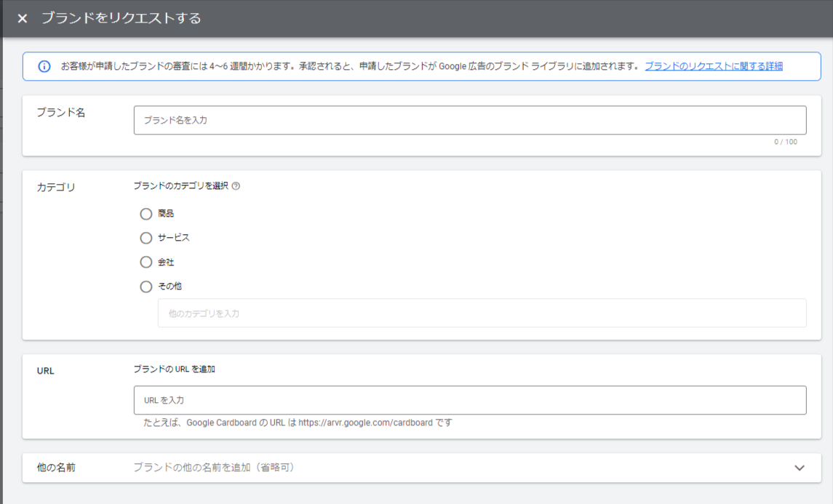Click the 他の名前 section label
This screenshot has height=504, width=833.
[x=56, y=468]
